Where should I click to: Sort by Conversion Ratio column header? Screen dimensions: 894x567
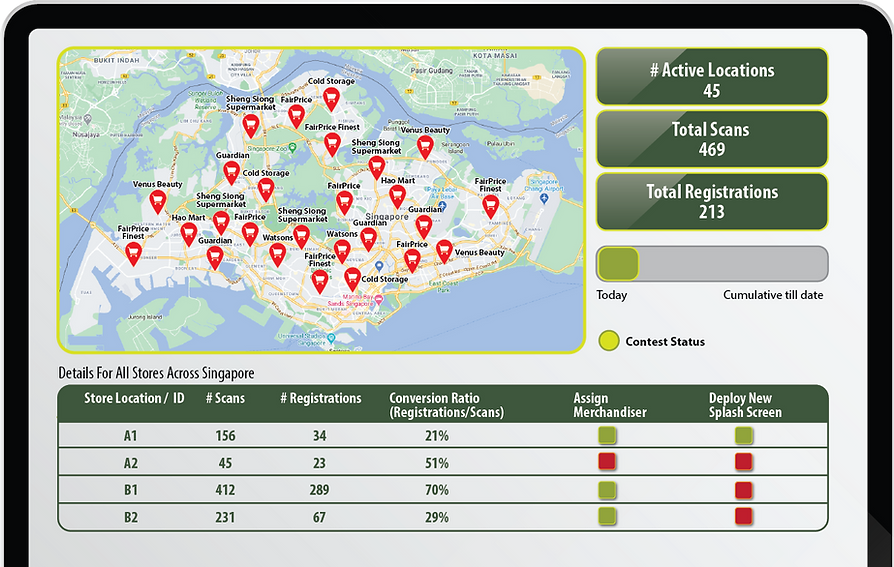[x=446, y=405]
